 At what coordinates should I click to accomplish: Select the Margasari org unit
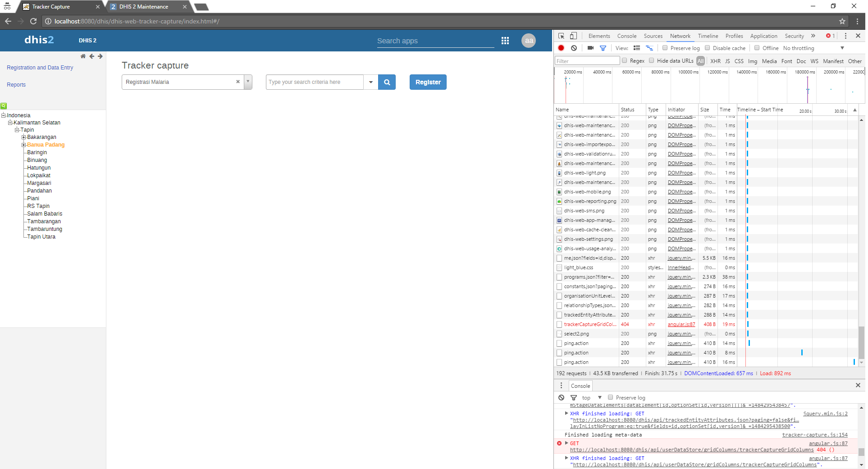pyautogui.click(x=39, y=183)
